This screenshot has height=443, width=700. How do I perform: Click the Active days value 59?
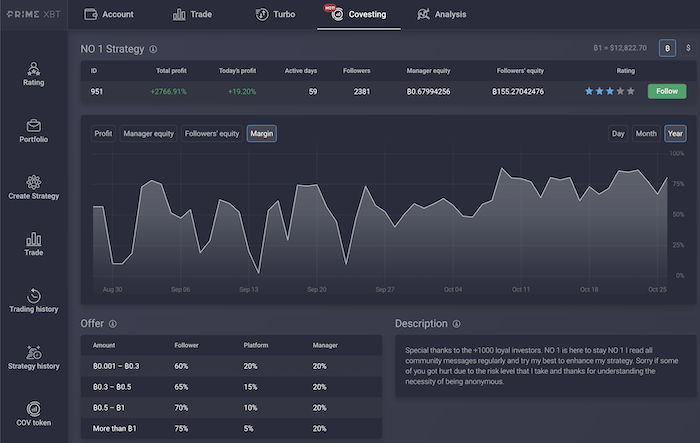pos(312,92)
